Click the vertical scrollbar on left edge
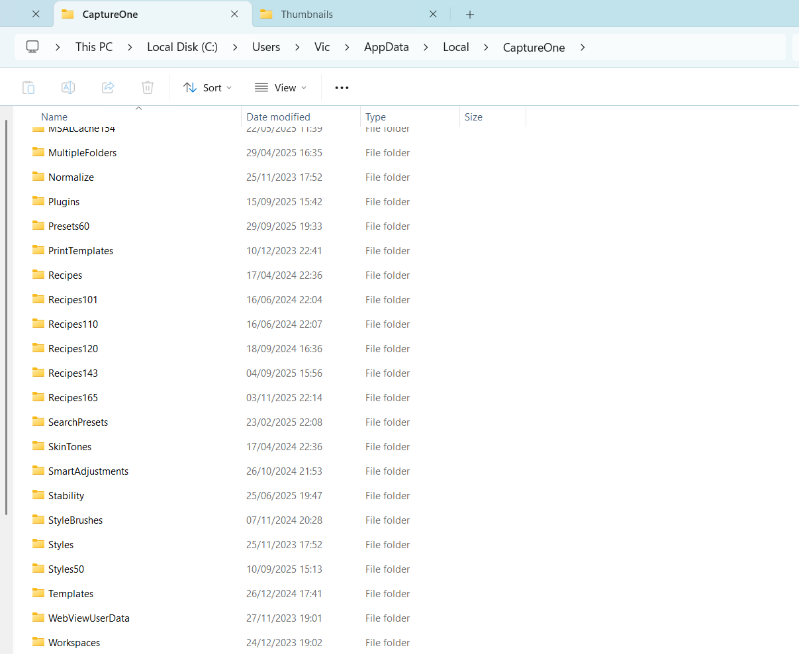 point(6,318)
